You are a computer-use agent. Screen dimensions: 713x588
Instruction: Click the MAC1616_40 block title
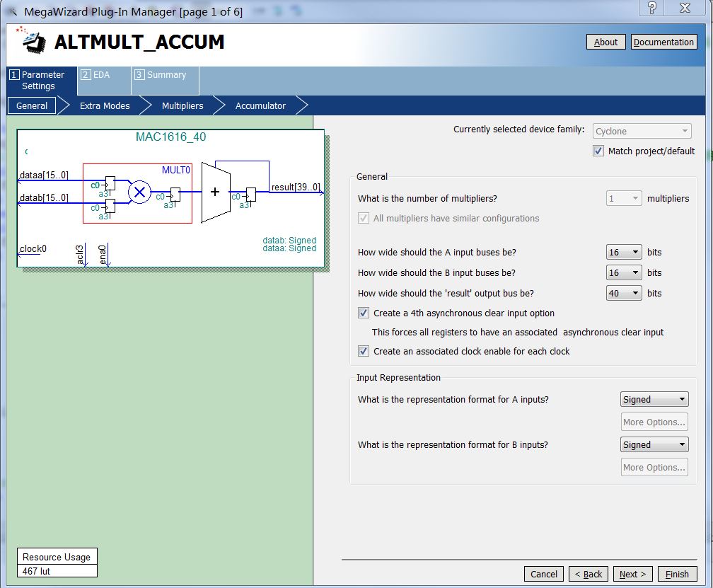pyautogui.click(x=171, y=137)
